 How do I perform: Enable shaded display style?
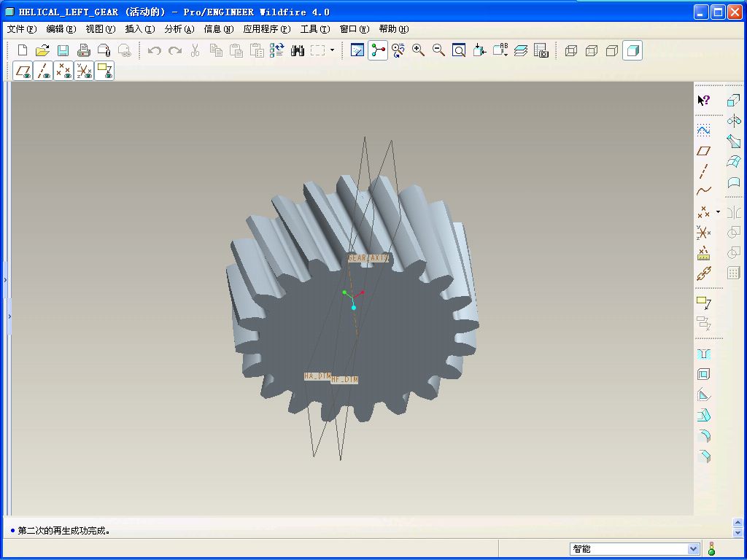pos(632,50)
